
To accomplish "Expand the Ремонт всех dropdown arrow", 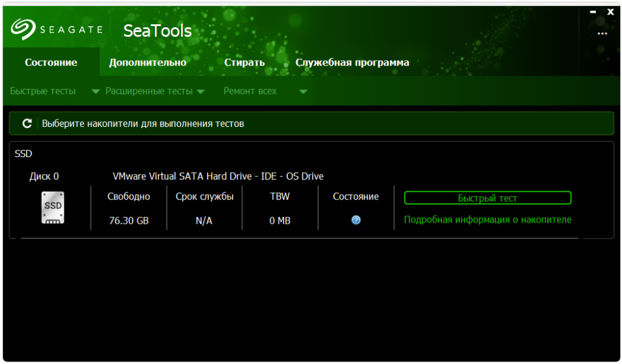I will click(x=303, y=92).
